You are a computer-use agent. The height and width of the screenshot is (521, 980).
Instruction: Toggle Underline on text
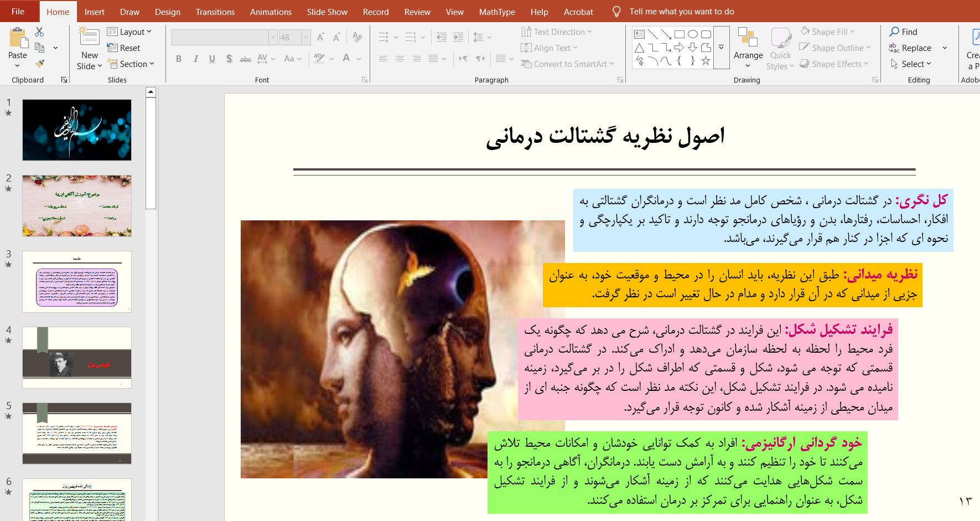(x=212, y=59)
